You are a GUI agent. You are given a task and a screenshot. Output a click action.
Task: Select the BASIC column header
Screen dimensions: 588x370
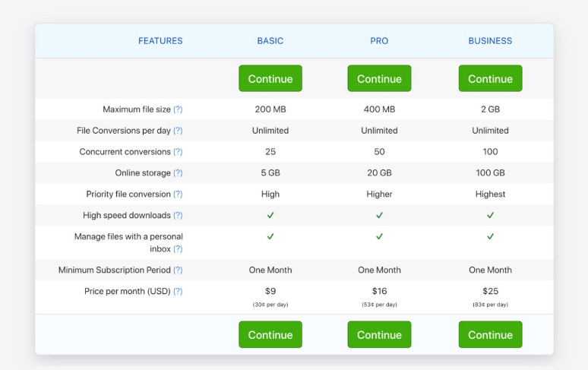coord(270,41)
